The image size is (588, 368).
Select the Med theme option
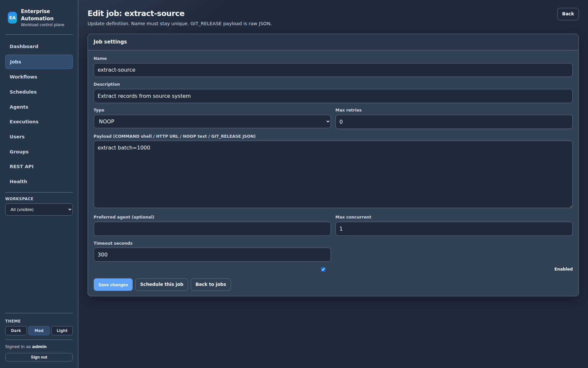(39, 331)
